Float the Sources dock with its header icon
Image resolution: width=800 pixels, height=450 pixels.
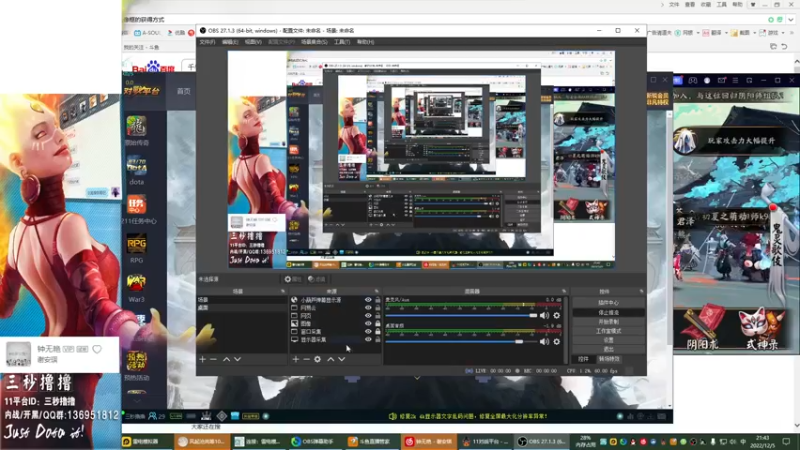[377, 291]
